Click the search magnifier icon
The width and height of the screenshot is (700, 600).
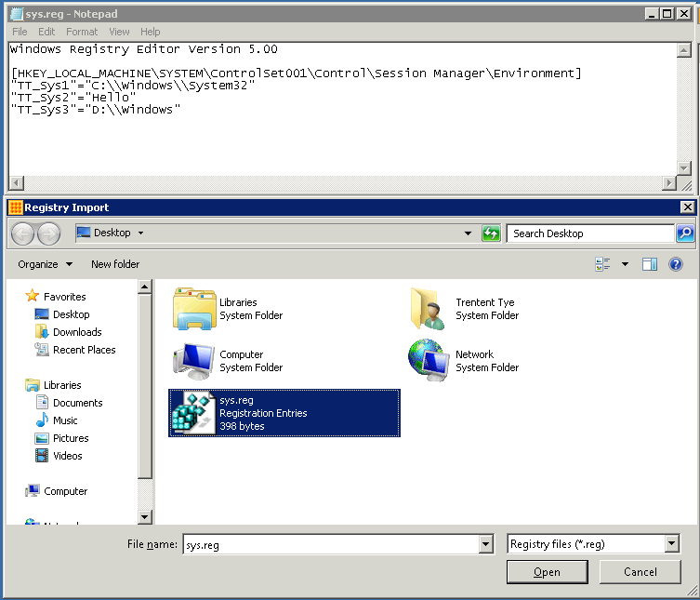point(684,233)
